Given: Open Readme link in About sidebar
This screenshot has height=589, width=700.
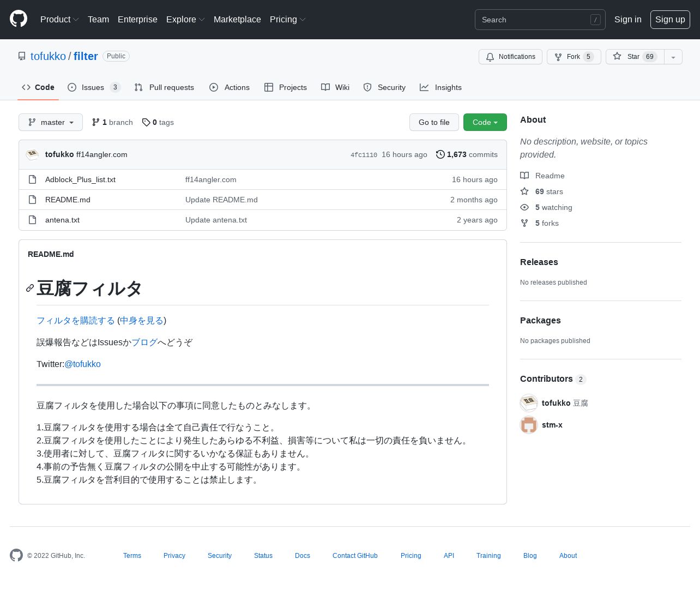Looking at the screenshot, I should pyautogui.click(x=542, y=176).
